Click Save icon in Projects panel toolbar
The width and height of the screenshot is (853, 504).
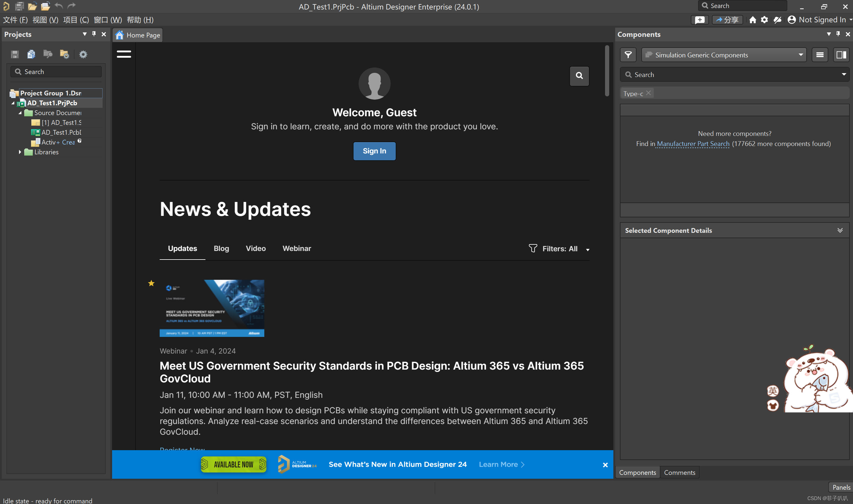click(15, 54)
